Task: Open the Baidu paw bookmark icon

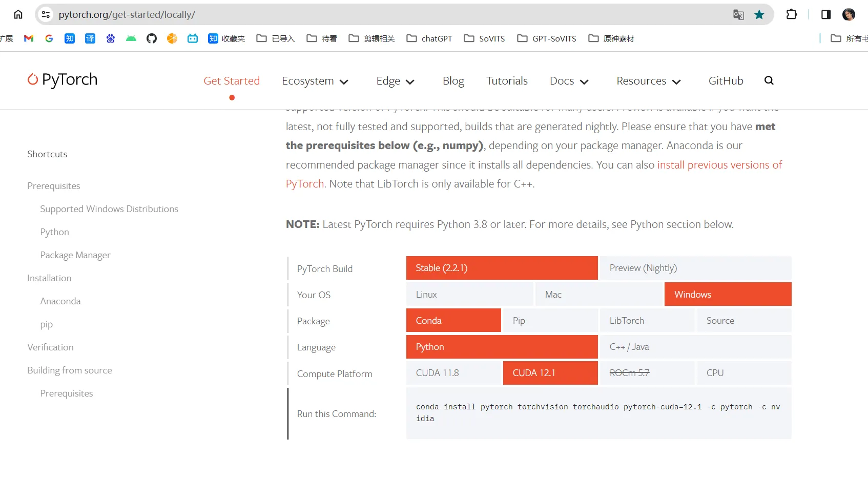Action: [111, 38]
